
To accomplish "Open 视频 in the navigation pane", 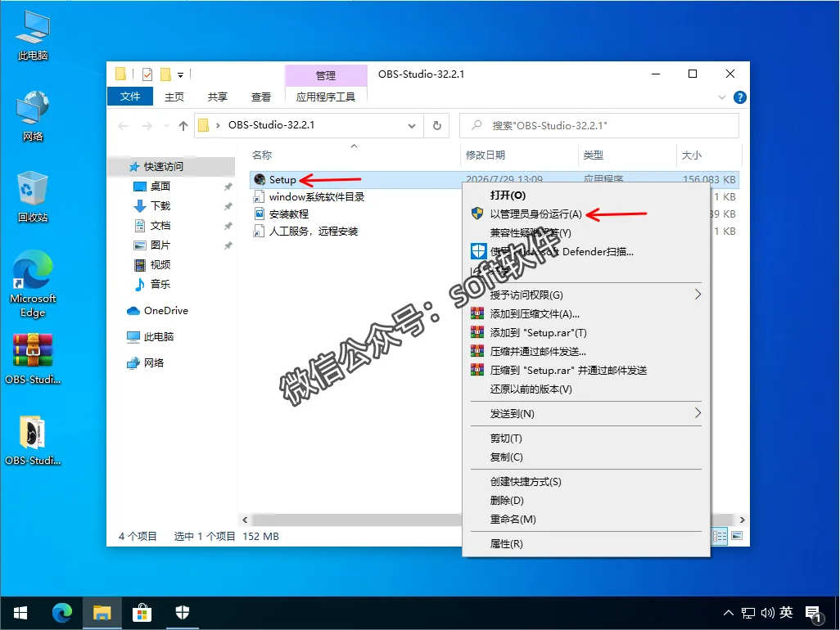I will pyautogui.click(x=160, y=265).
